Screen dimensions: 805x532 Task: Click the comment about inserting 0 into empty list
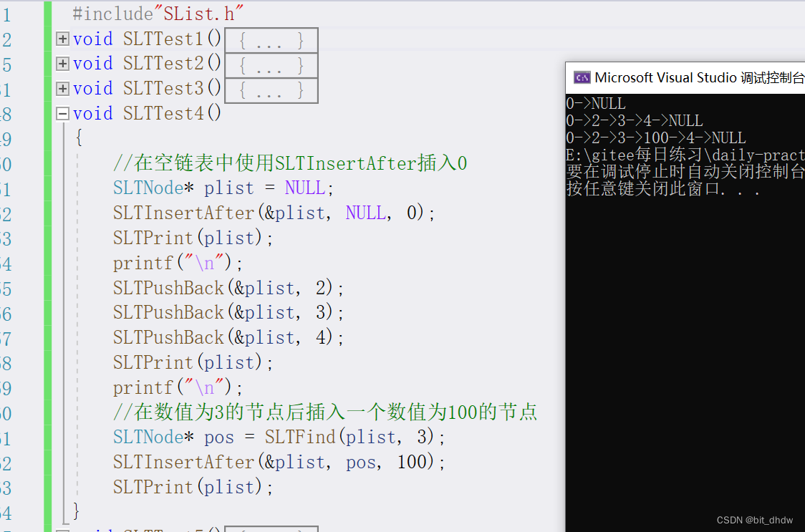[x=290, y=163]
